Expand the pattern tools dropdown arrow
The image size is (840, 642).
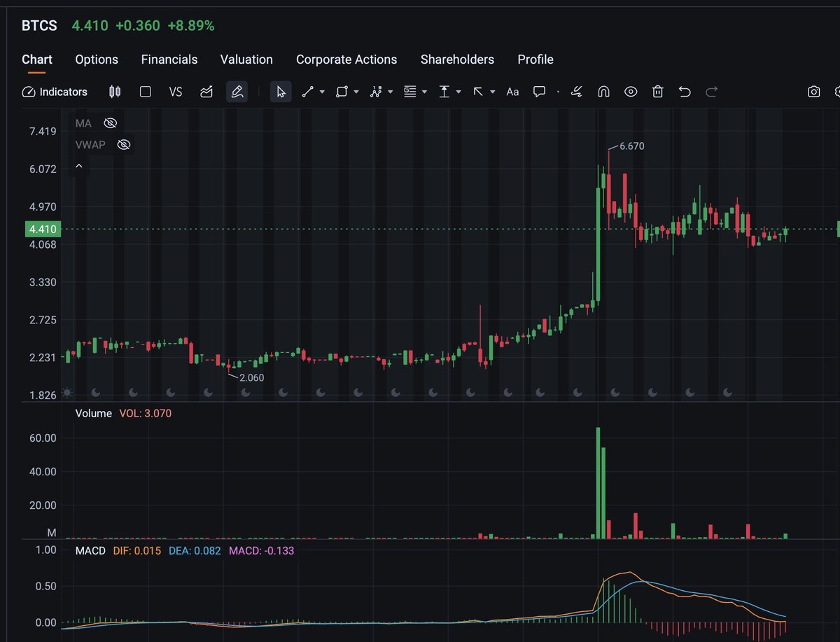coord(391,92)
